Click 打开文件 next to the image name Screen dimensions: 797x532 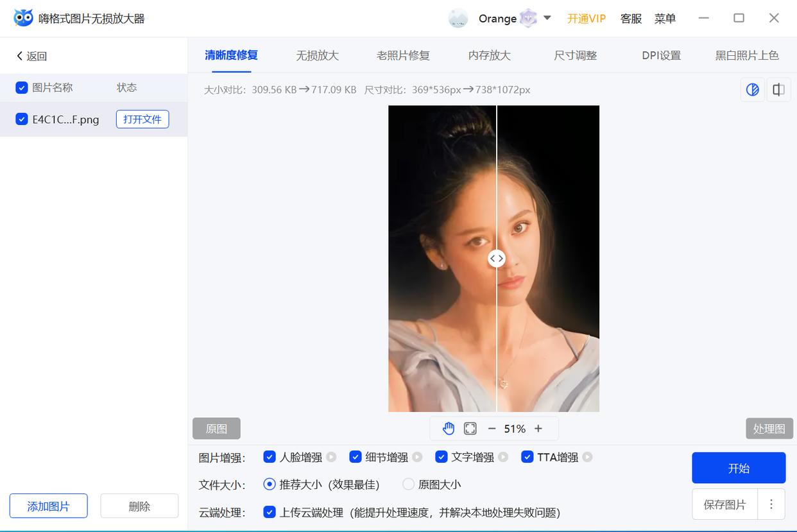click(142, 119)
